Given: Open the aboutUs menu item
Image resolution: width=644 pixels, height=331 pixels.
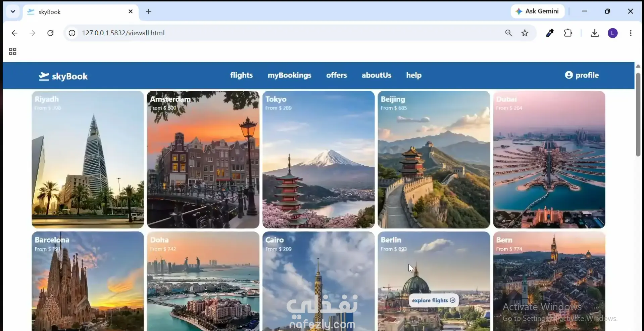Looking at the screenshot, I should pyautogui.click(x=377, y=75).
